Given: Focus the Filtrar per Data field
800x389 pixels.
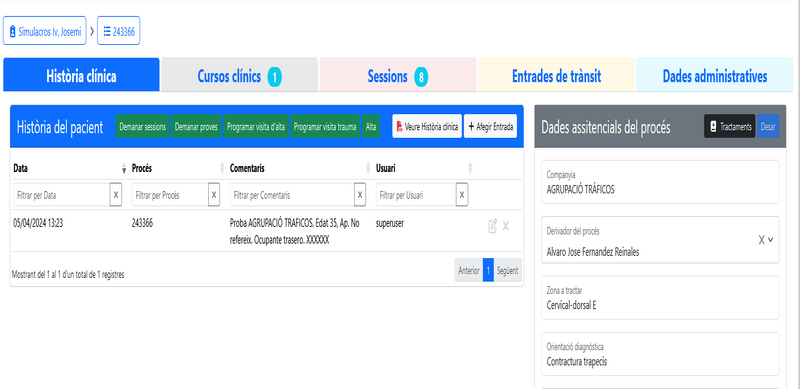Looking at the screenshot, I should tap(61, 194).
